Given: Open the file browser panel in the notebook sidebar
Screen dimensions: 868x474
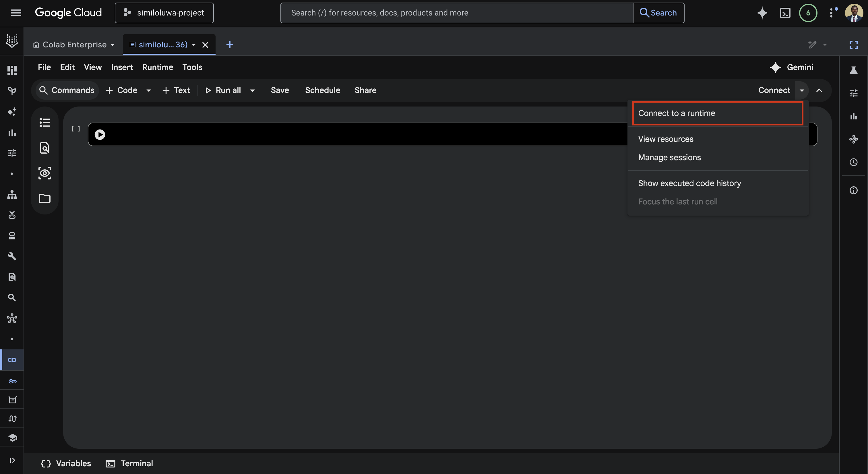Looking at the screenshot, I should click(44, 199).
